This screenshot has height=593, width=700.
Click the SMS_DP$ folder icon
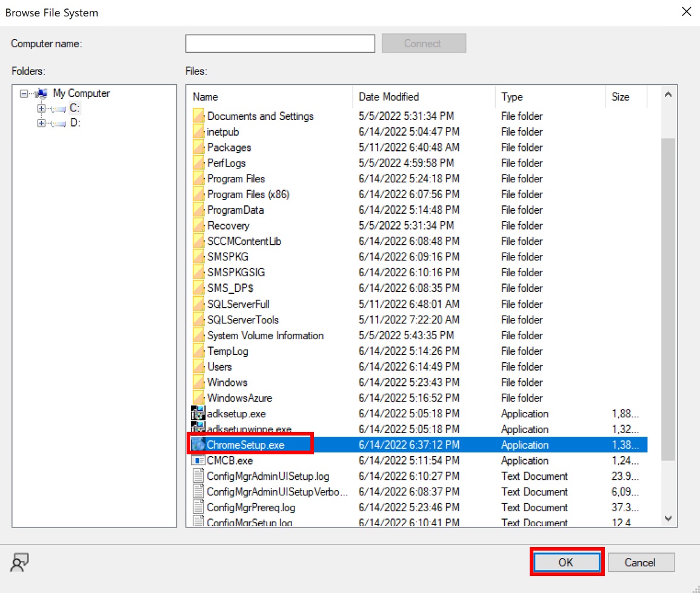[x=198, y=288]
